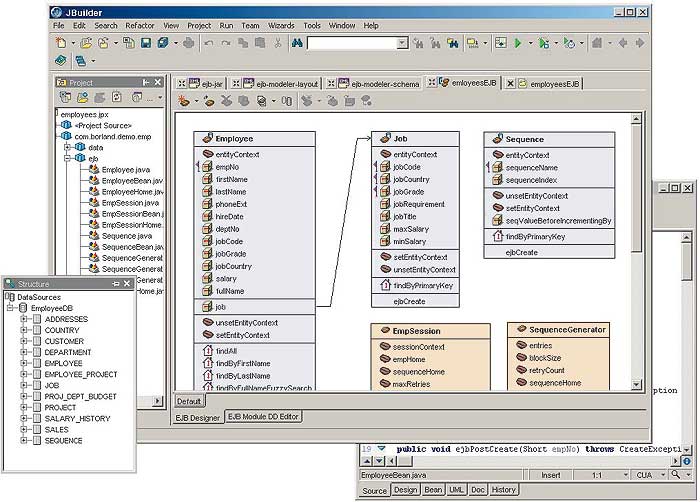
Task: Click the float button in Project pane header
Action: [x=146, y=82]
